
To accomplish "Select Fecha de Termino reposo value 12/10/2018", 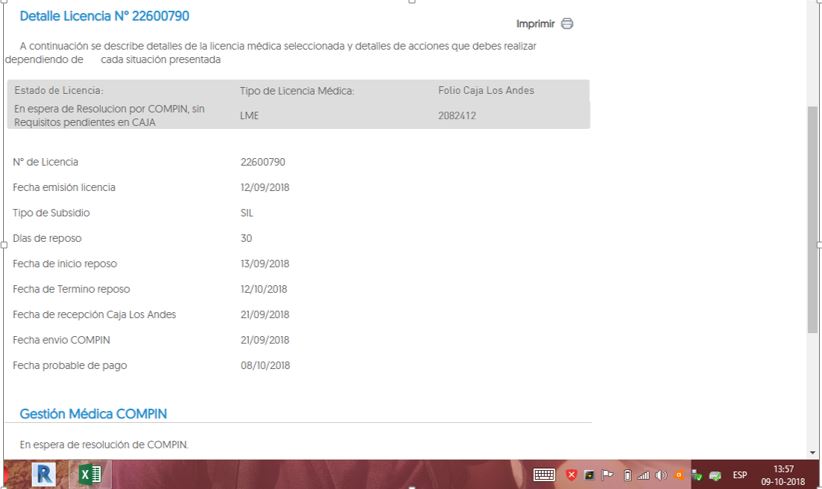I will pyautogui.click(x=264, y=289).
